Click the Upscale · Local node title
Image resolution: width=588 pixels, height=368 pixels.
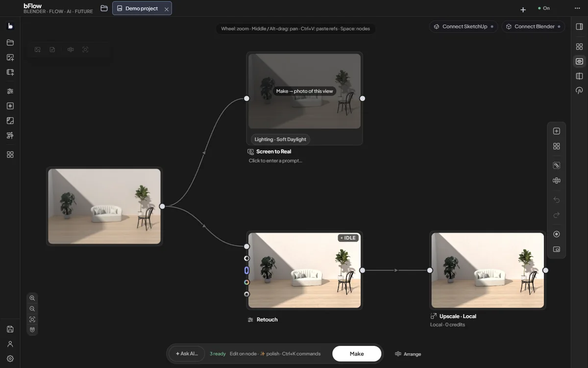pos(458,316)
